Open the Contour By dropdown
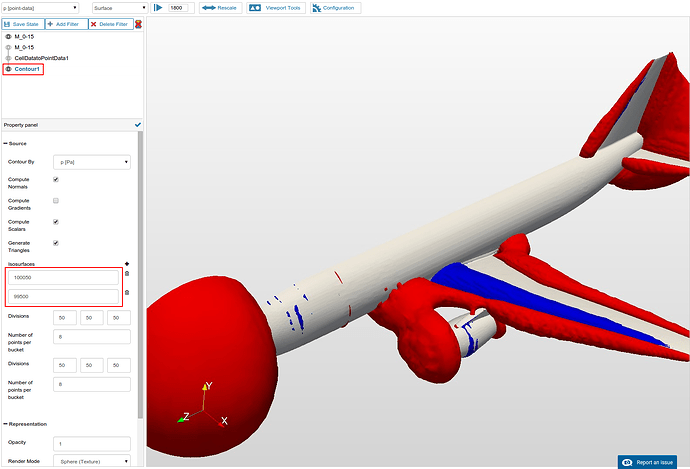This screenshot has width=690, height=469. (92, 162)
